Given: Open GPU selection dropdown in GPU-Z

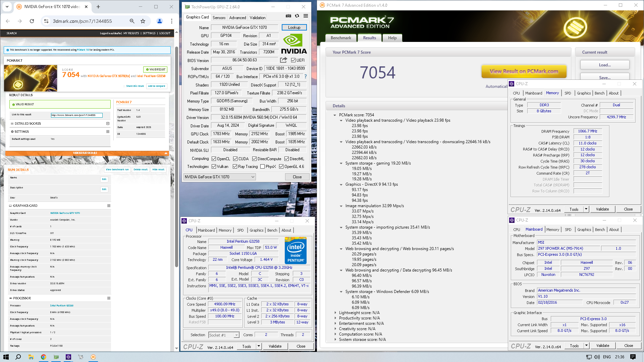Looking at the screenshot, I should 220,177.
